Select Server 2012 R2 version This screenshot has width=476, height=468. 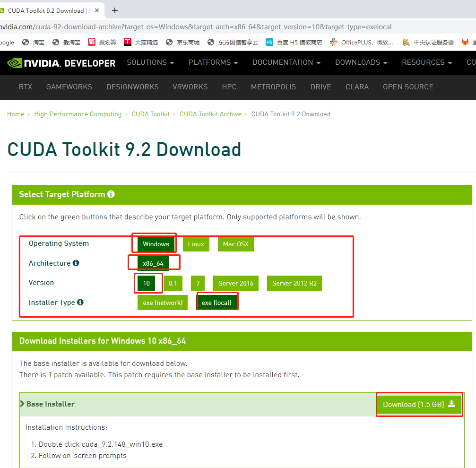pos(294,283)
